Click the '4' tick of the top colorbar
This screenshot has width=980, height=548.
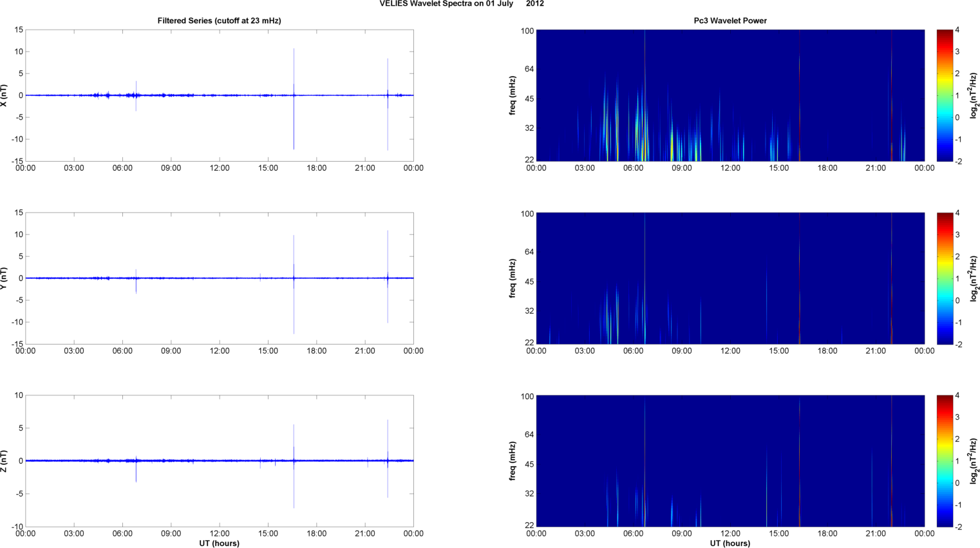957,30
